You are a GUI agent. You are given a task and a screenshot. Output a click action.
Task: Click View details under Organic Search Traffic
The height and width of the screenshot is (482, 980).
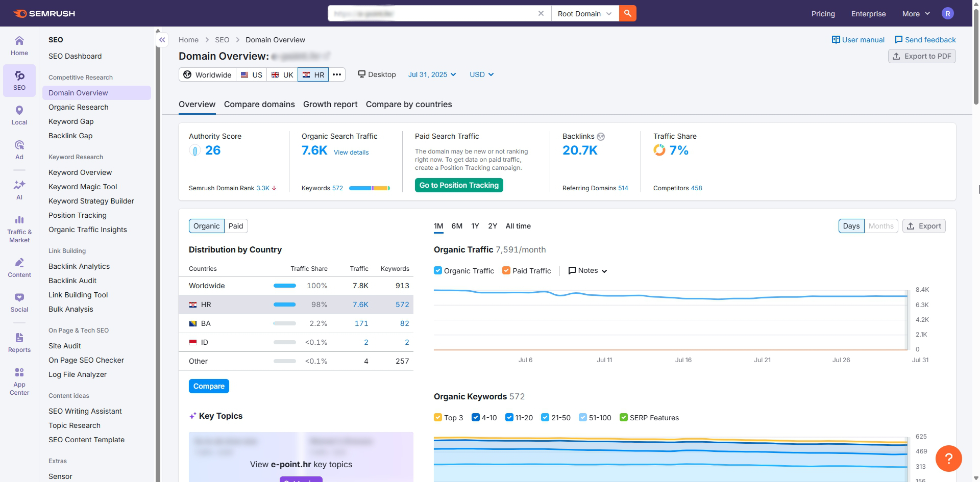coord(351,153)
